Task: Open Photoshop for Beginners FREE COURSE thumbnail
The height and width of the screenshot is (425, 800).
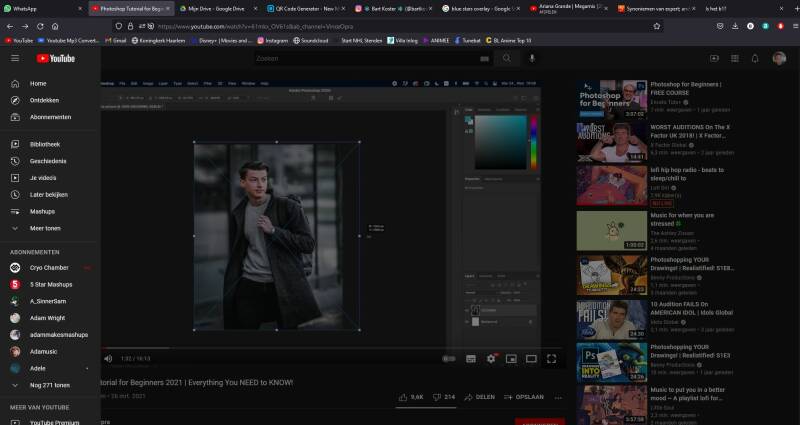Action: 611,99
